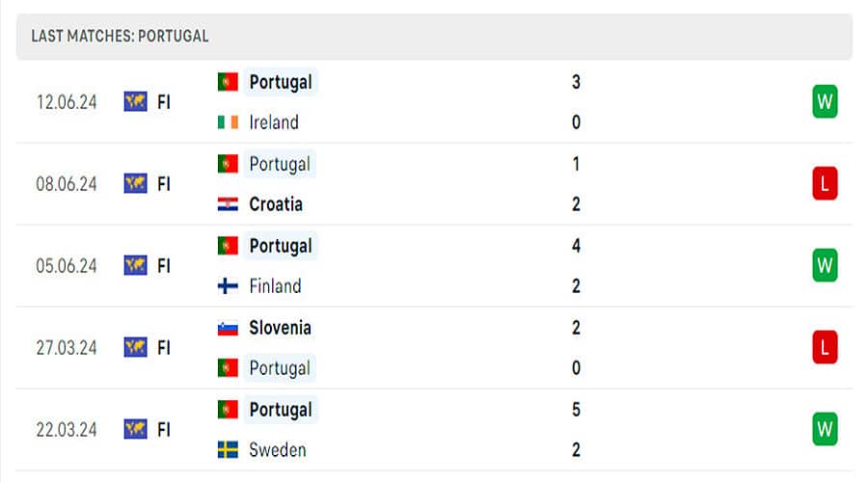
Task: Click green W badge for Ireland match
Action: 825,101
